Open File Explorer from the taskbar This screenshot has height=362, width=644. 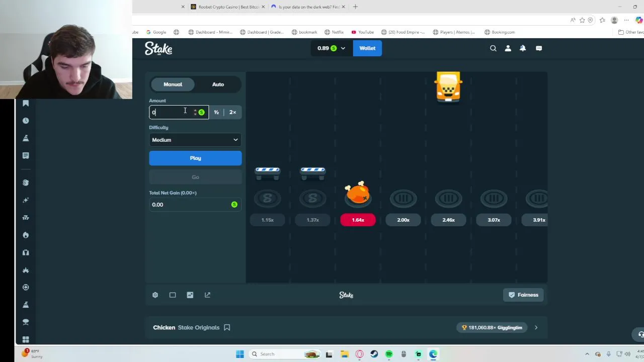pos(344,354)
